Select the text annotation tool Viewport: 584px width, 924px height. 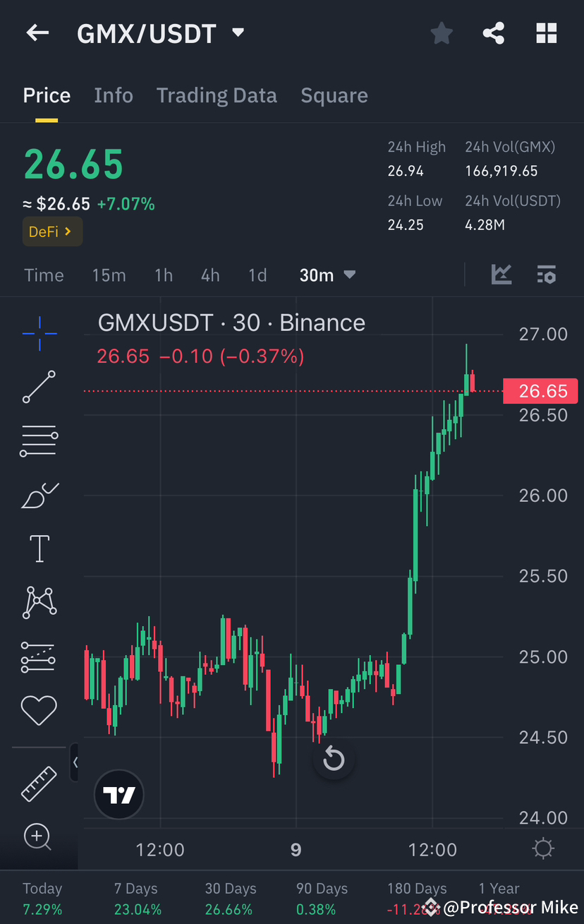39,548
